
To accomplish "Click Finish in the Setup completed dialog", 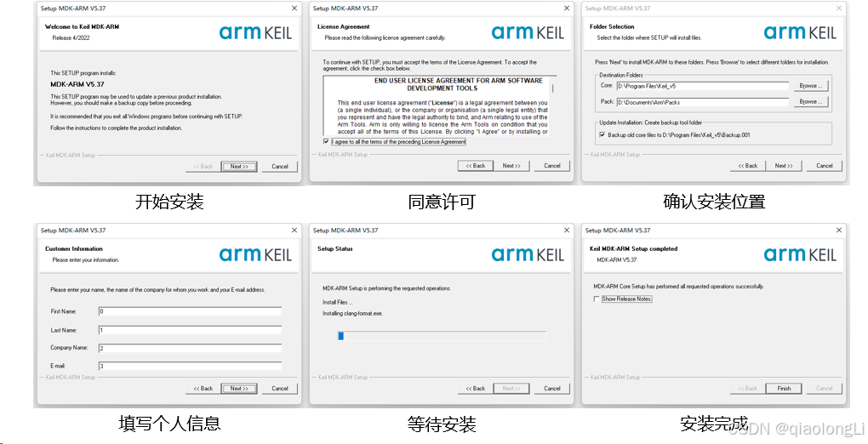I will pyautogui.click(x=784, y=389).
